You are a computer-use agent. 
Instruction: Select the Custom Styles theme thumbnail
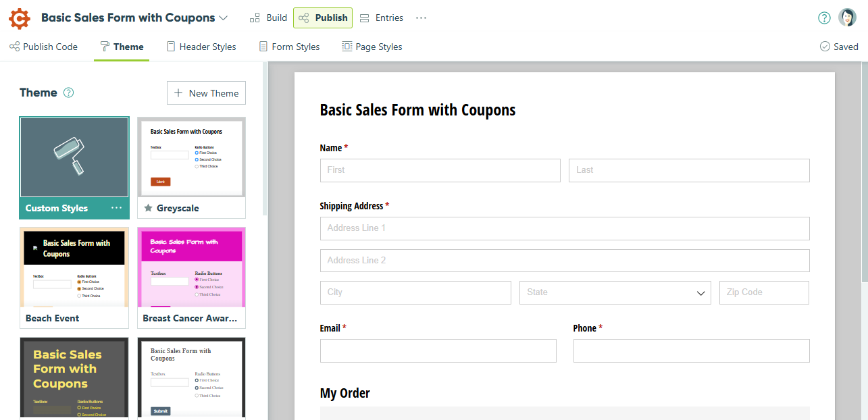coord(74,157)
